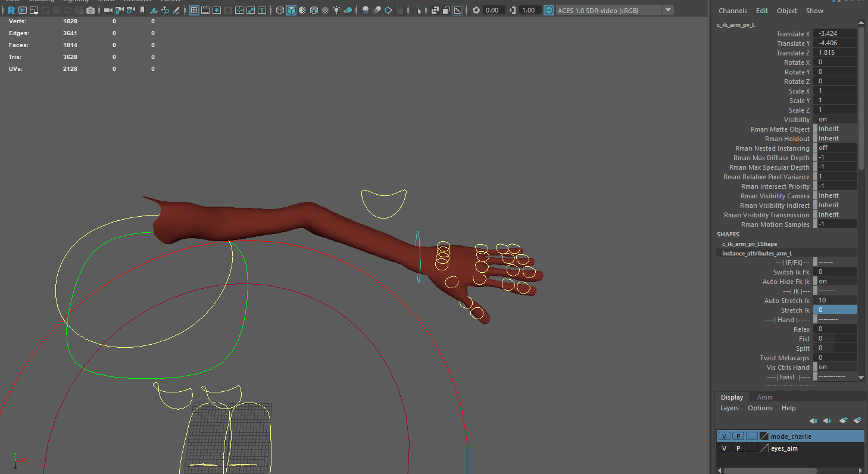Open the Edit menu in Channel Box
The height and width of the screenshot is (474, 868).
(x=762, y=11)
